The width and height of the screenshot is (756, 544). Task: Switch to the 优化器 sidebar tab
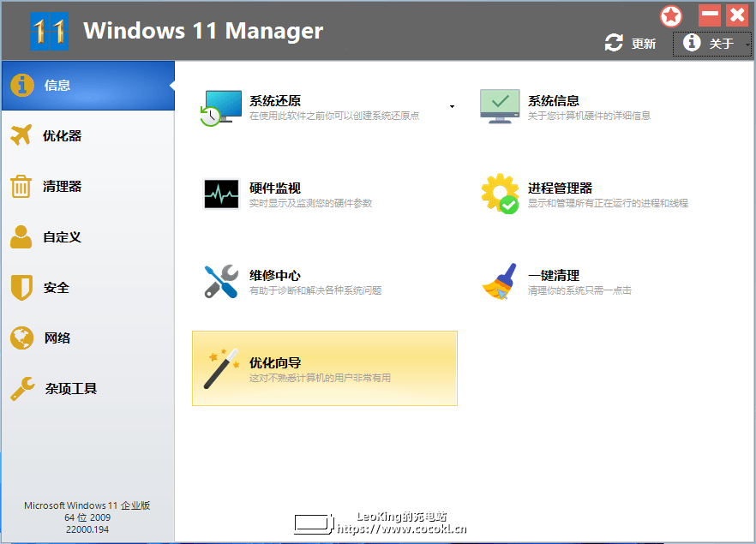88,136
